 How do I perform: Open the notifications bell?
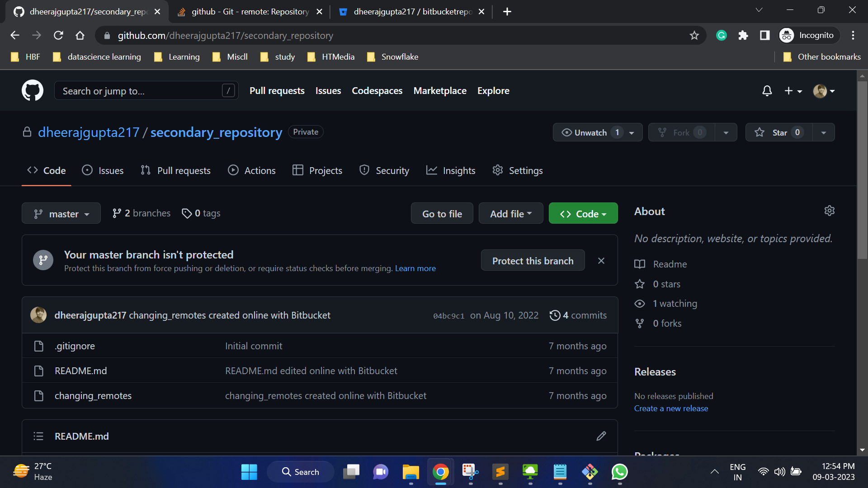pyautogui.click(x=766, y=90)
